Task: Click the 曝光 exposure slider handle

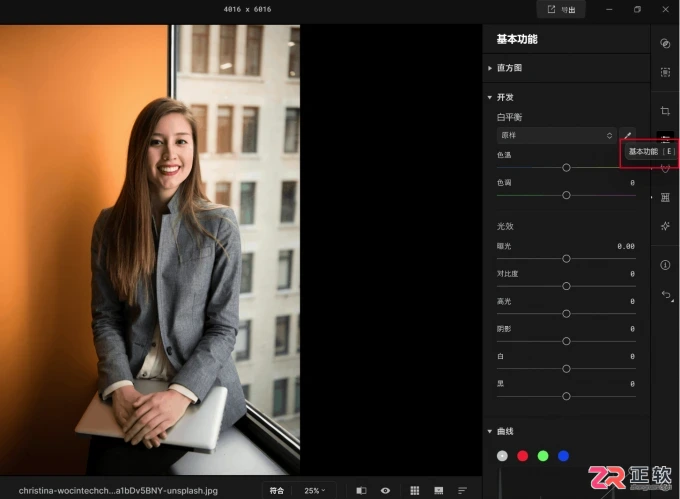Action: (x=566, y=259)
